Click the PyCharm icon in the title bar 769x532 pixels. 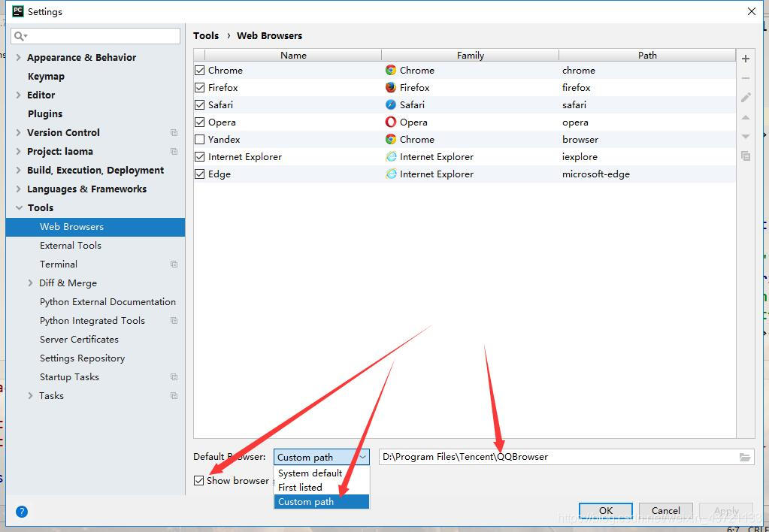pos(17,11)
